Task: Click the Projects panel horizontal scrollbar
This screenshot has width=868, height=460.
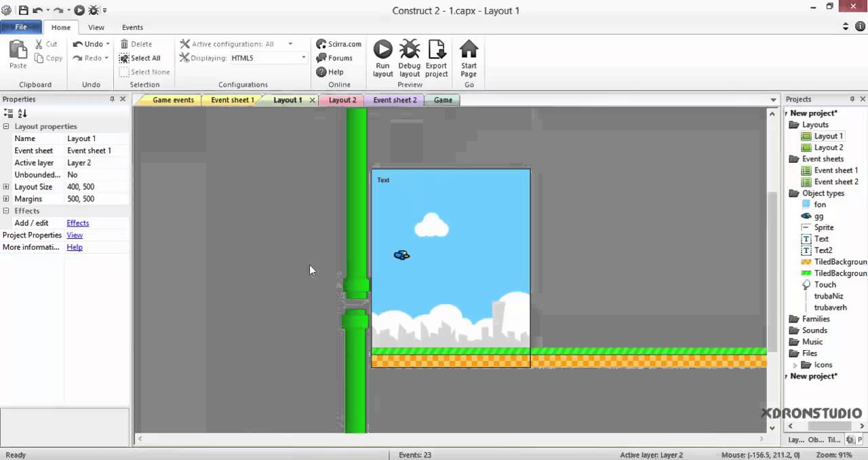Action: pos(829,426)
